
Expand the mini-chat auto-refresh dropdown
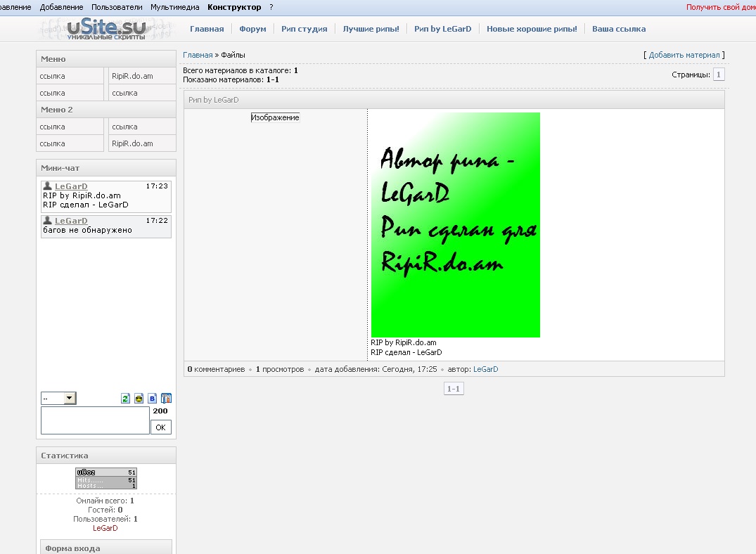click(70, 398)
